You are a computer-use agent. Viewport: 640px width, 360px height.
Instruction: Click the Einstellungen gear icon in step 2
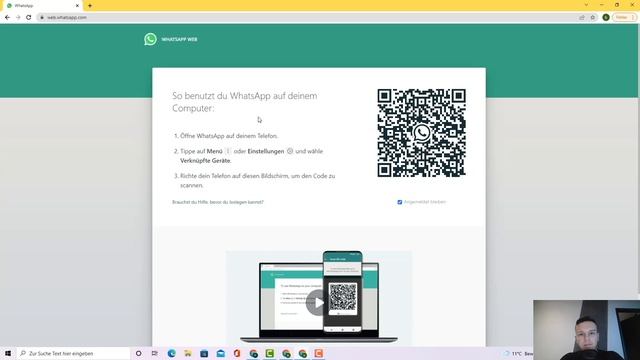[x=290, y=151]
